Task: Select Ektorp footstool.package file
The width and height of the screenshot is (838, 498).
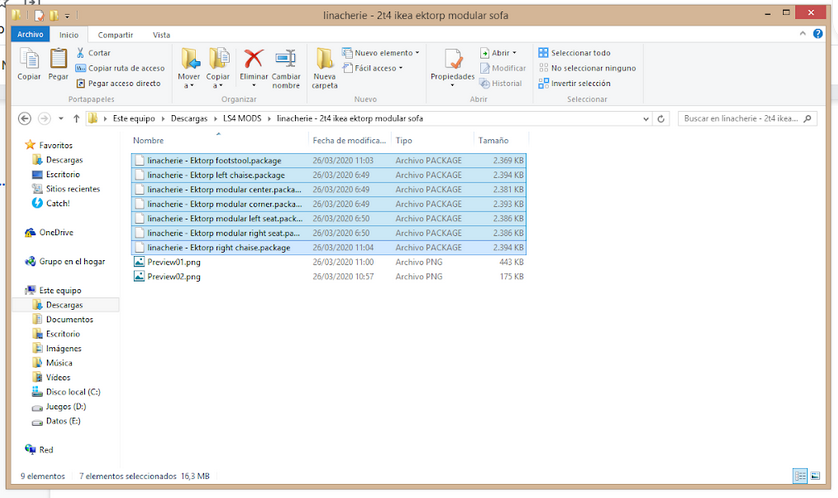Action: click(x=328, y=160)
